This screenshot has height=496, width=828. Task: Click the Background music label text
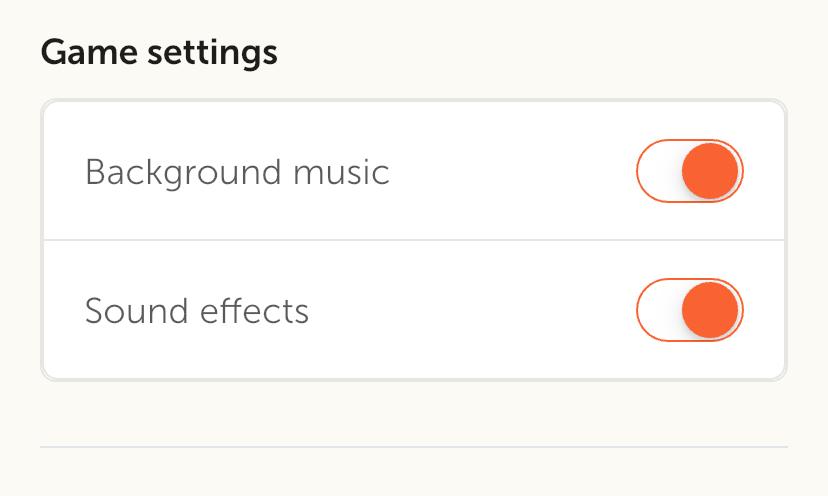point(237,172)
